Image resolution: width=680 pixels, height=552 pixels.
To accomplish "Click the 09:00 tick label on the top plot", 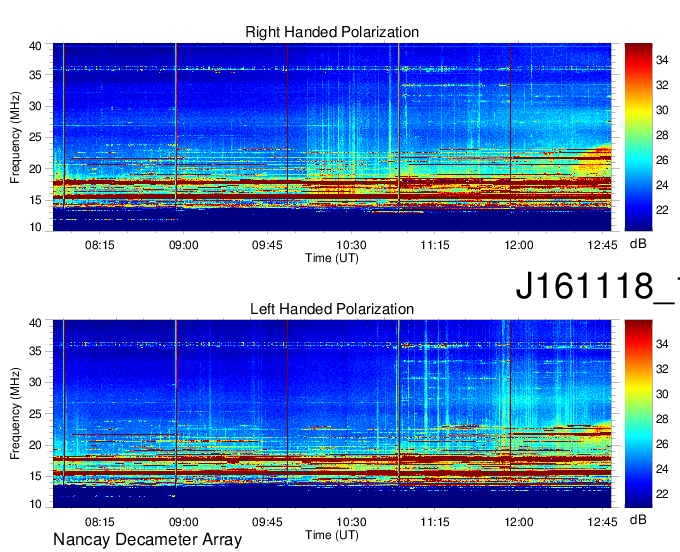I will click(x=183, y=245).
